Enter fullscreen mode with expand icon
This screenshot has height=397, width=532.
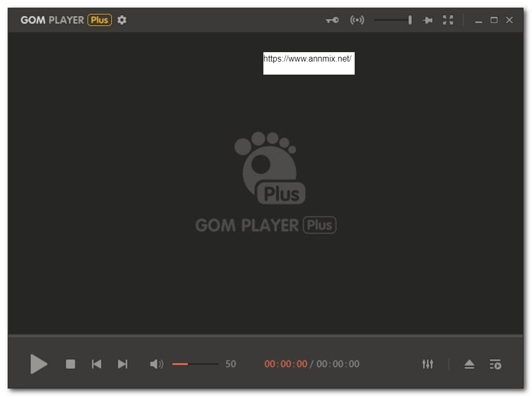[x=448, y=20]
